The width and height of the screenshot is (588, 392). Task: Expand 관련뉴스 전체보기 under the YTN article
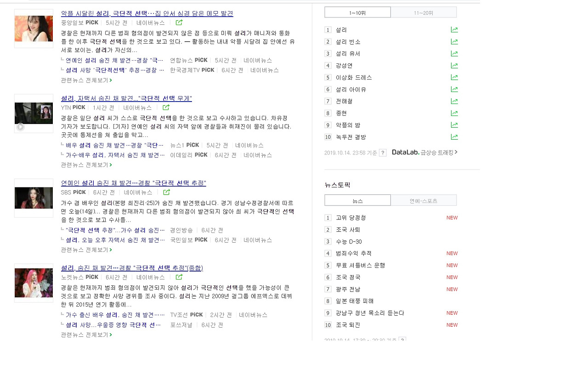point(86,165)
